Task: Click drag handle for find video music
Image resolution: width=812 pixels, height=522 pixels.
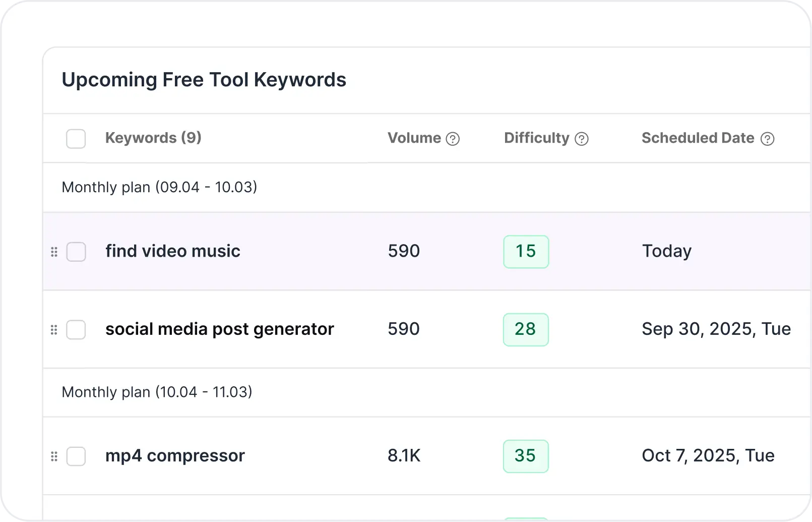Action: (54, 252)
